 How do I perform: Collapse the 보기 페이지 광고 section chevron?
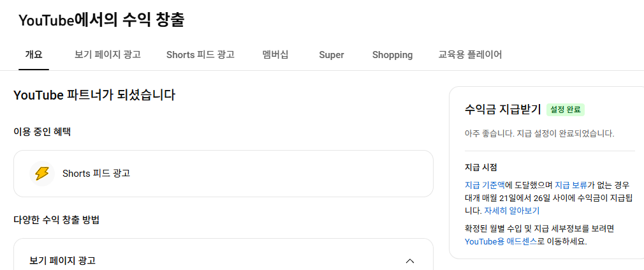[410, 260]
